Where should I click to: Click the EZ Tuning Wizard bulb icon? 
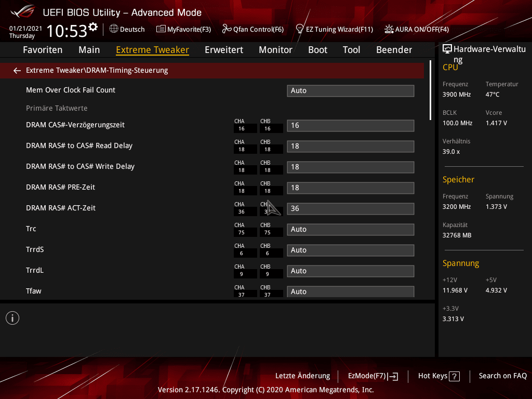(x=300, y=29)
